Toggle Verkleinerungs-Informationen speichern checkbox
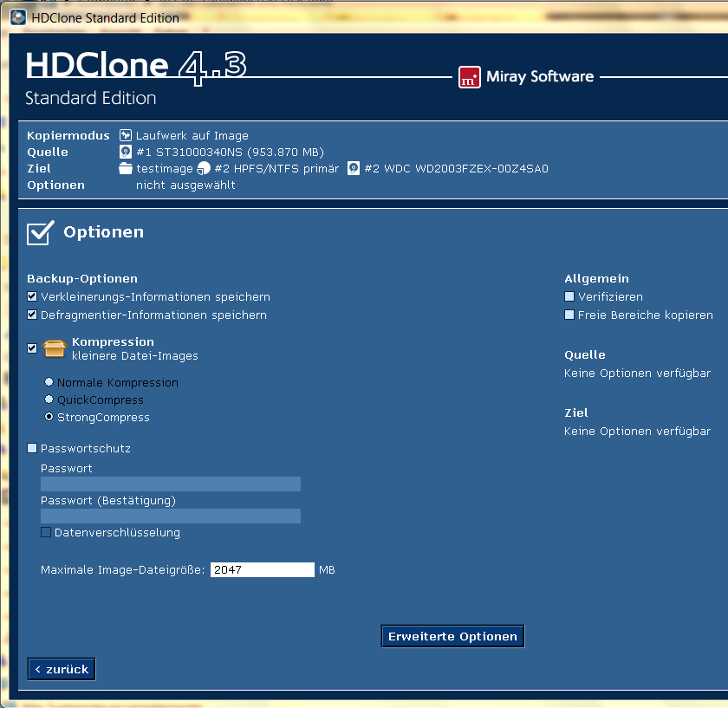The image size is (728, 708). point(32,296)
